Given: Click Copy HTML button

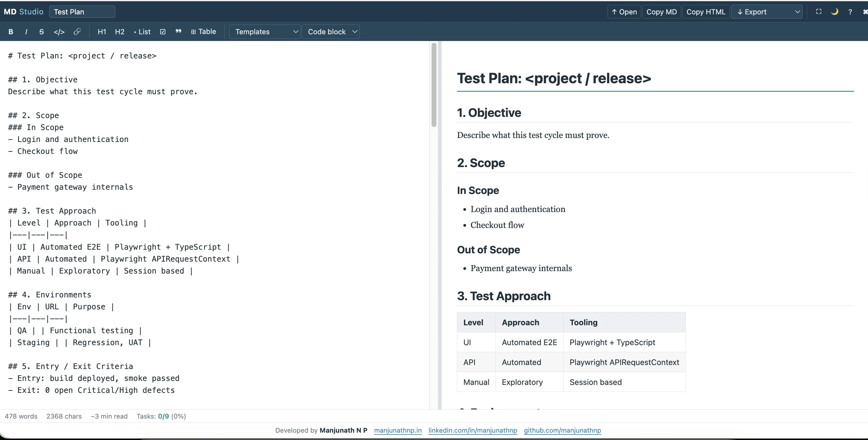Looking at the screenshot, I should (706, 12).
